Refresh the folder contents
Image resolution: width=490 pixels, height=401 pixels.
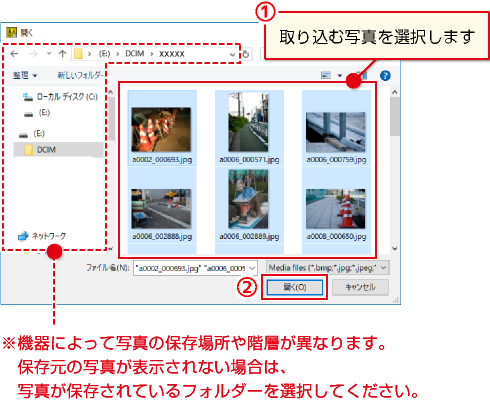tap(246, 54)
